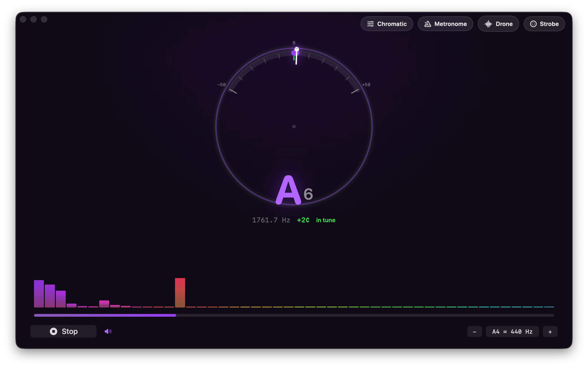Click the first purple spectrum bar

pos(39,294)
